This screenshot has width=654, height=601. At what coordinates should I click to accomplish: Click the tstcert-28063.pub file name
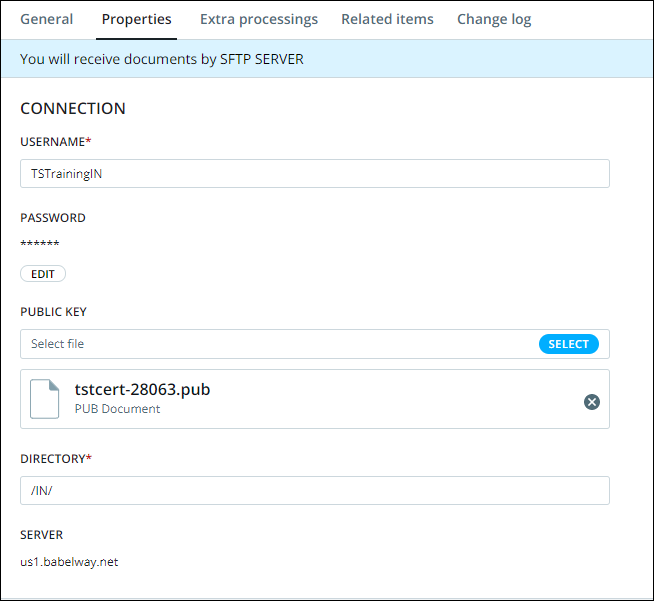pyautogui.click(x=142, y=390)
